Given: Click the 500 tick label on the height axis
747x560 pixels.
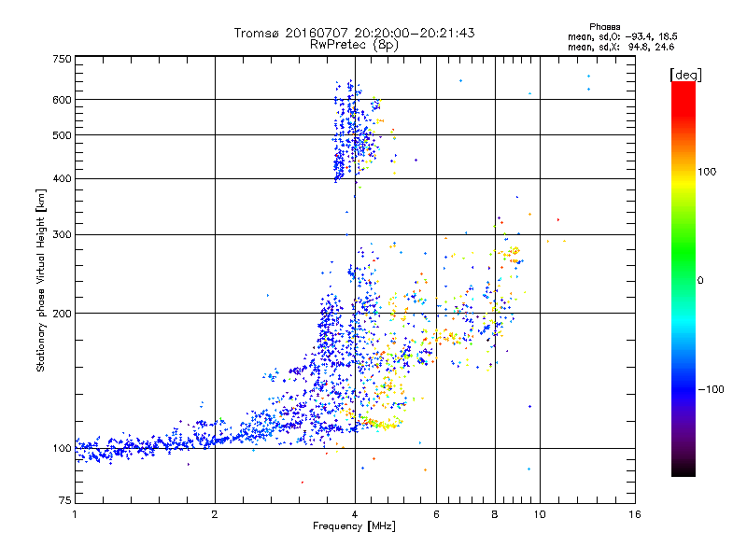Looking at the screenshot, I should (62, 135).
